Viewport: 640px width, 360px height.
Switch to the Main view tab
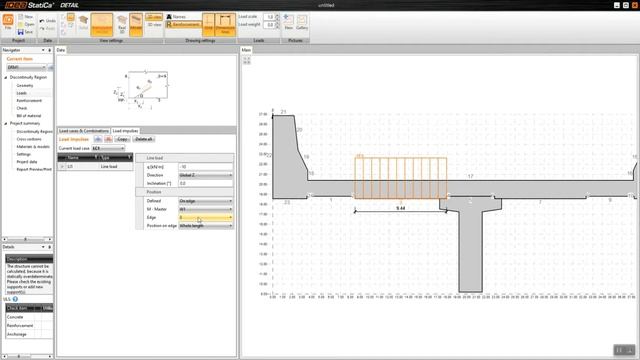[246, 50]
